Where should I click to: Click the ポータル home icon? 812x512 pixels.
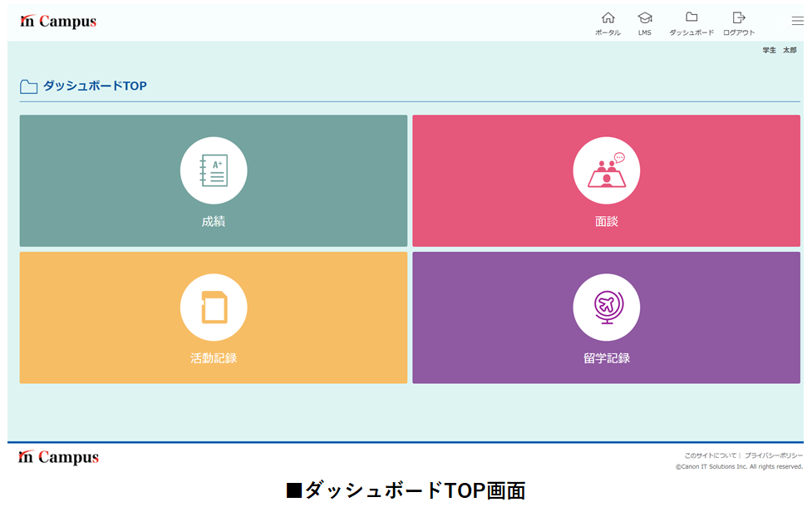click(608, 17)
